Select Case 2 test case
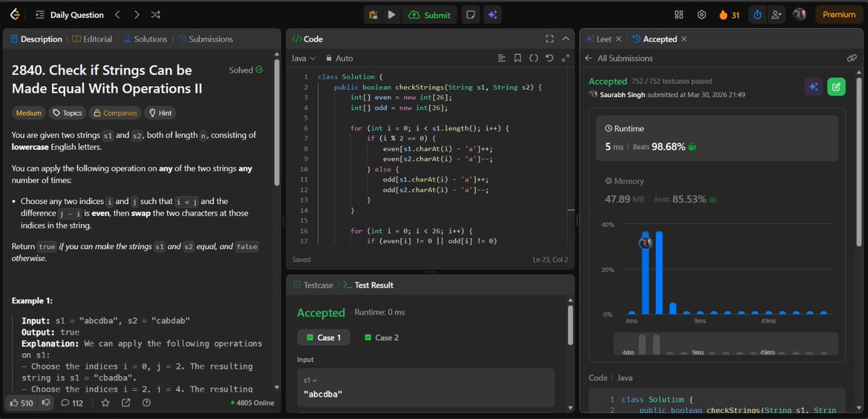This screenshot has height=419, width=868. pyautogui.click(x=382, y=337)
